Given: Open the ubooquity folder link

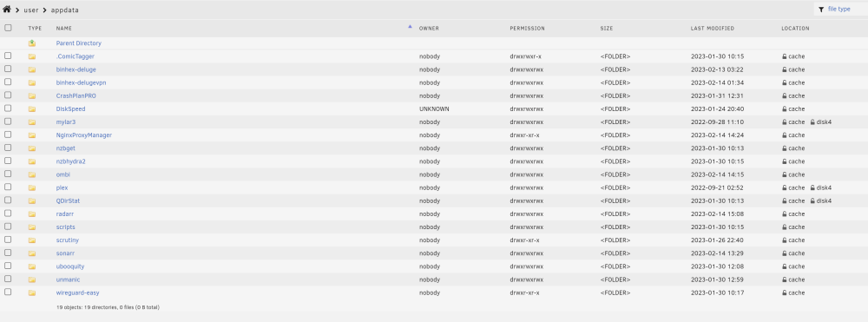Looking at the screenshot, I should (x=69, y=266).
